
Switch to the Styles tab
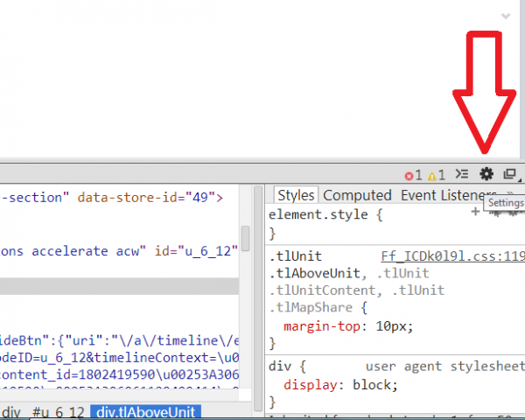297,195
